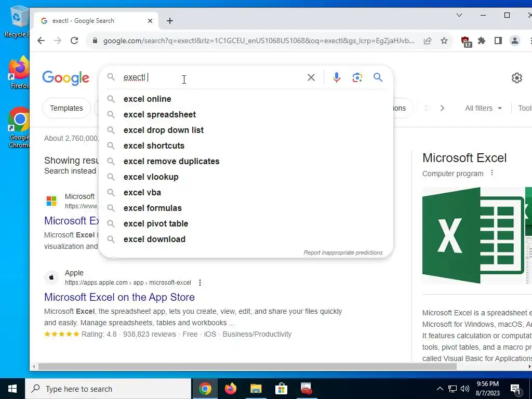Select the 'excel remove duplicates' suggestion
This screenshot has height=399, width=532.
(x=246, y=161)
